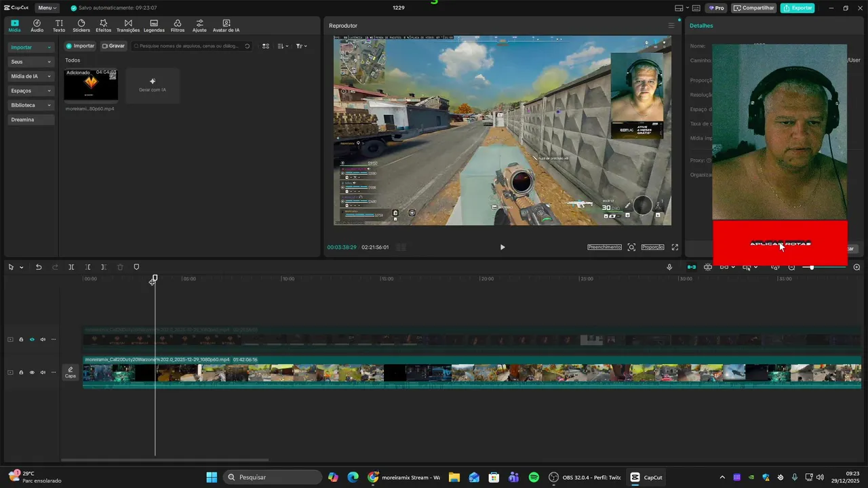Toggle visibility eye of the upper track

click(32, 340)
